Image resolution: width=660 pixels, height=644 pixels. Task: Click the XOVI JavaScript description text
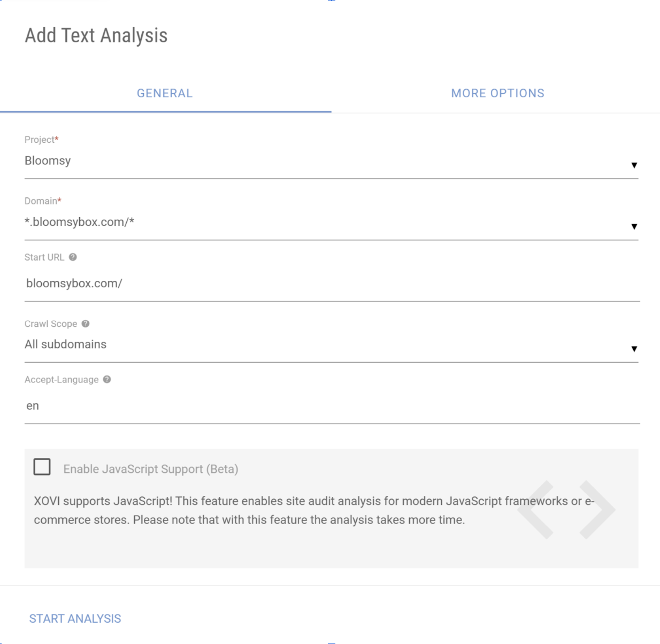[314, 510]
